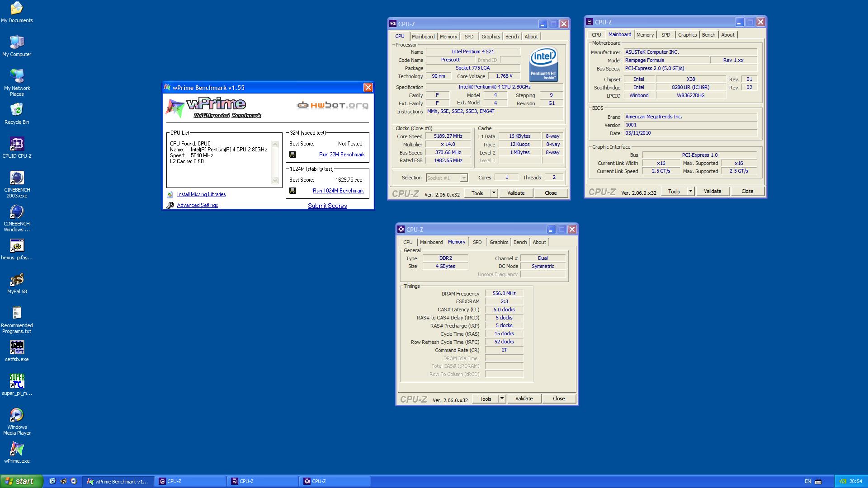Screen dimensions: 868x488
Task: Click save icon next to Run 1024M Benchmark
Action: tap(292, 191)
